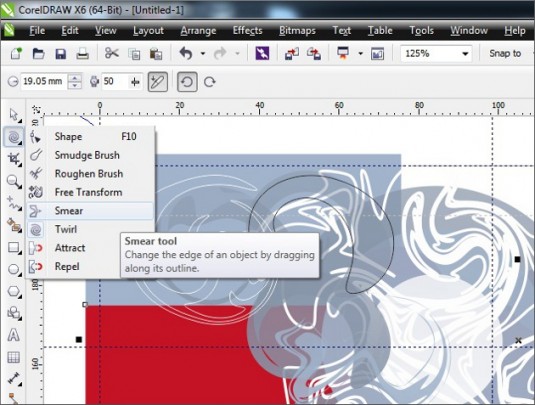Click the Save disk icon
Viewport: 535px width, 405px height.
pos(60,54)
